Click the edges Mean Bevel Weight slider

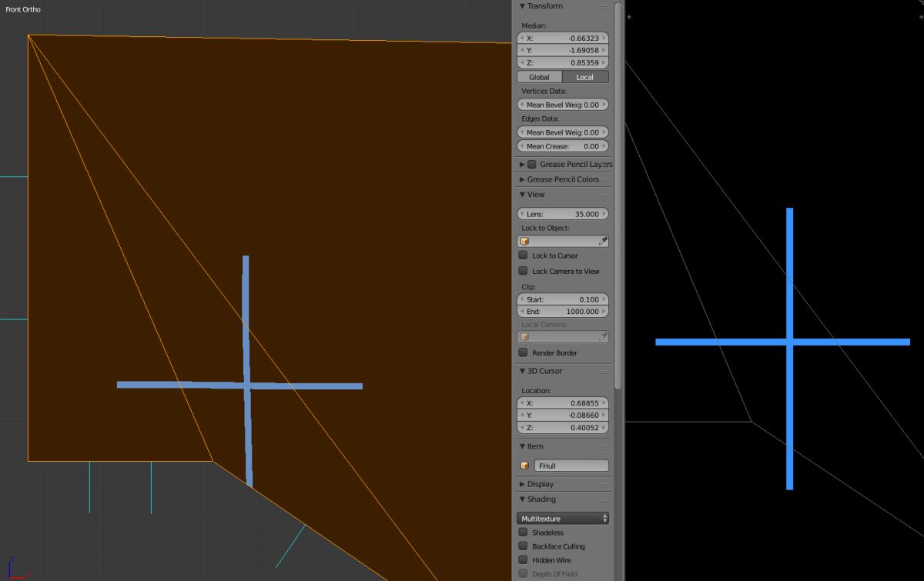[x=563, y=132]
